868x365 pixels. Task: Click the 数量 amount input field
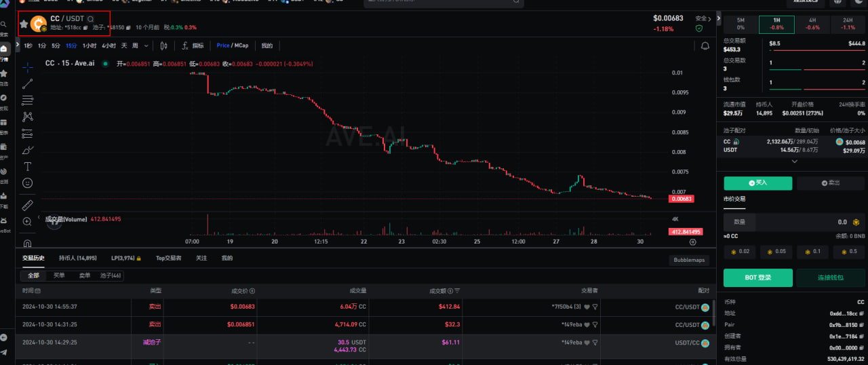coord(800,222)
